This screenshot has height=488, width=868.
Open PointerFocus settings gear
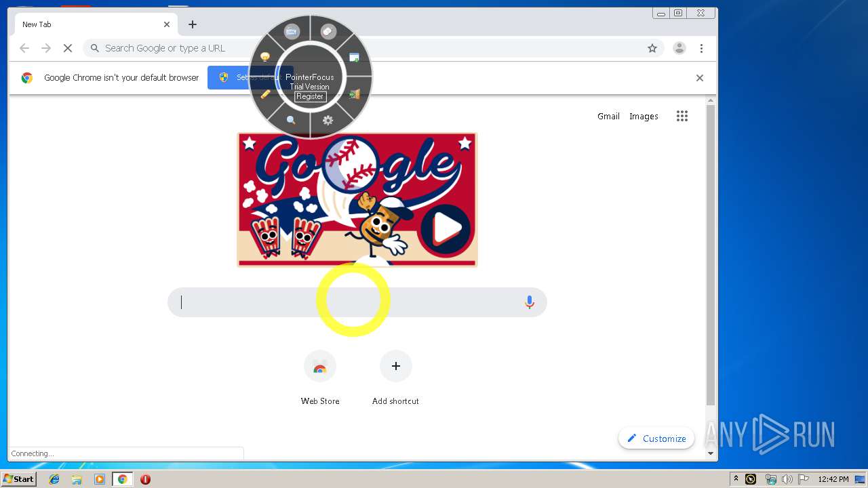pyautogui.click(x=328, y=121)
